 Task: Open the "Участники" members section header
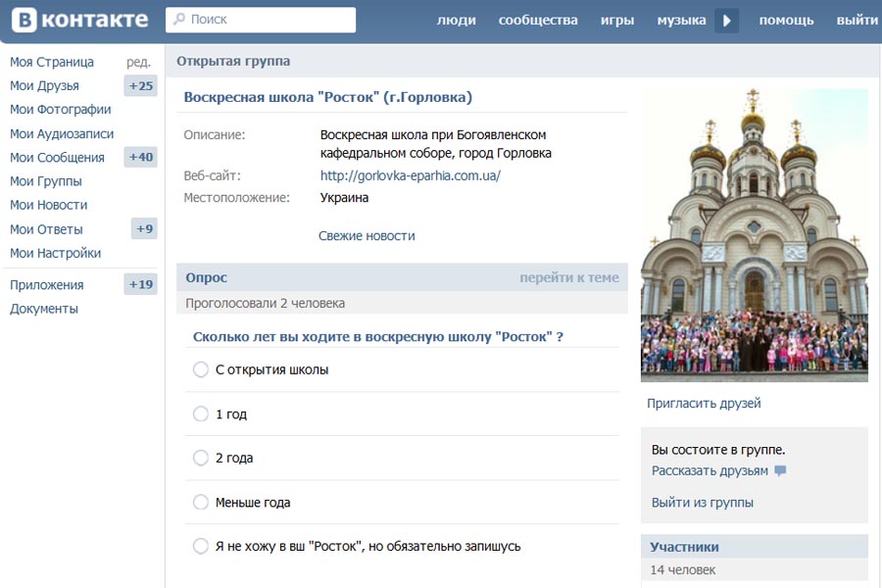[x=684, y=547]
